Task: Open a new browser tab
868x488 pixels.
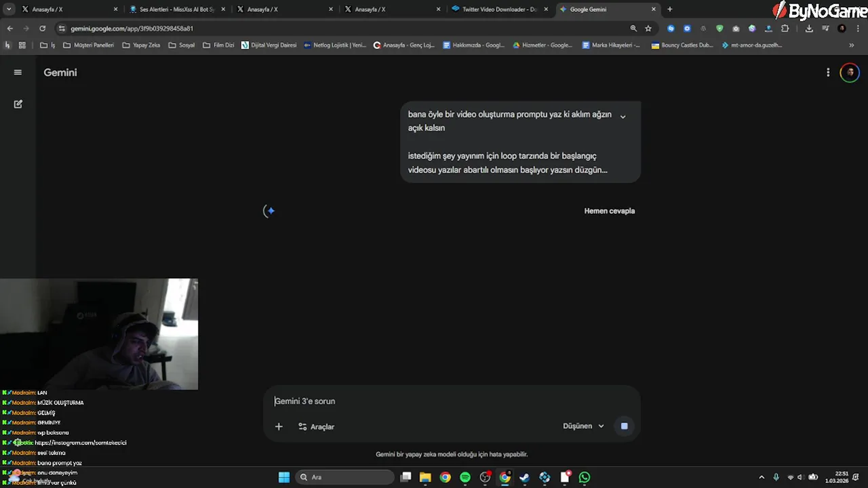Action: point(670,9)
